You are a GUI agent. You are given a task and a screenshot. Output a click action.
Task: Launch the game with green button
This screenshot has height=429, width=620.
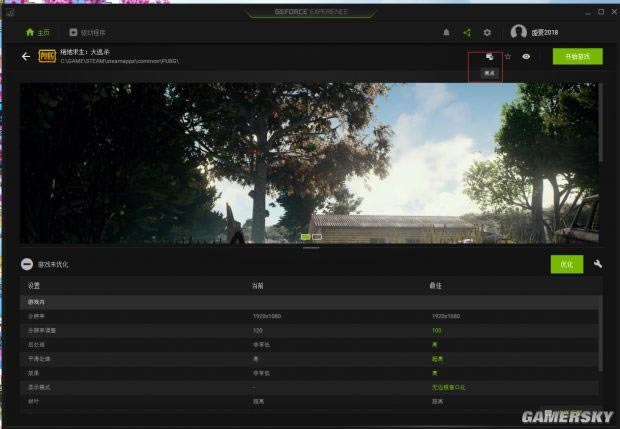[578, 57]
